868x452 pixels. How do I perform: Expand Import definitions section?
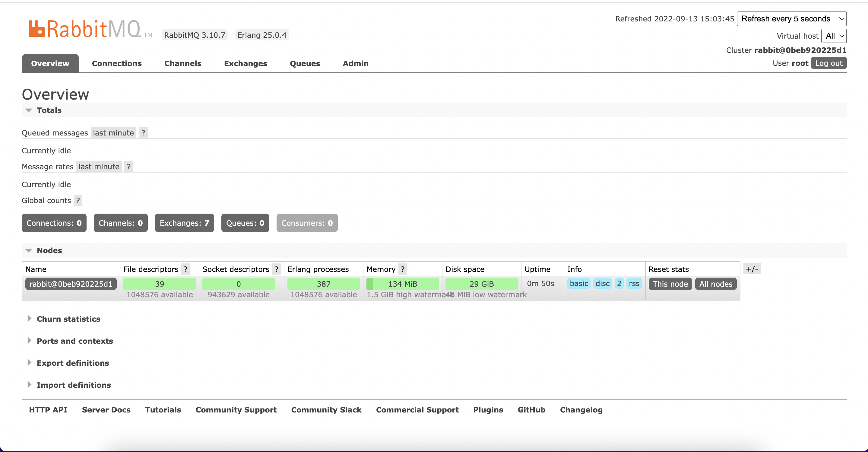point(69,385)
